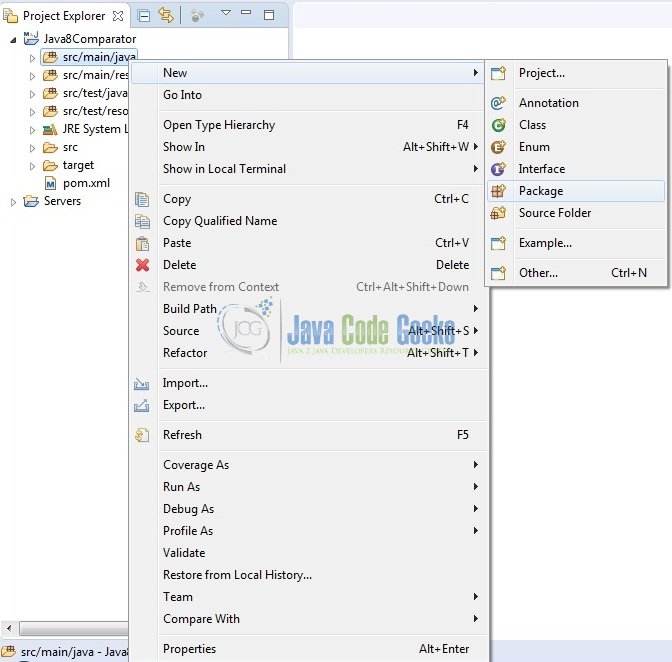Select Project... in the New submenu
Screen dimensions: 672x662
coord(576,73)
